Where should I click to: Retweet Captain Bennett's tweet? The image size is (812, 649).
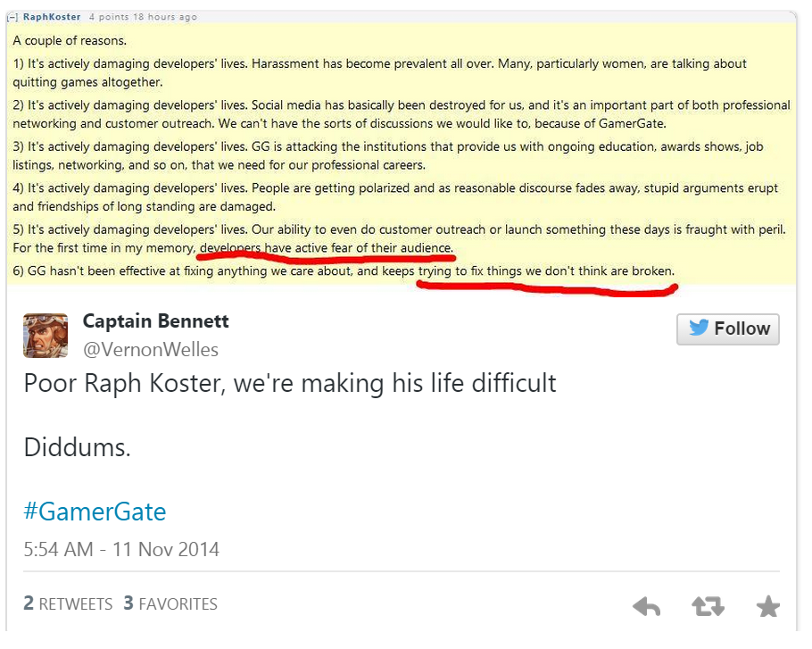pos(708,607)
